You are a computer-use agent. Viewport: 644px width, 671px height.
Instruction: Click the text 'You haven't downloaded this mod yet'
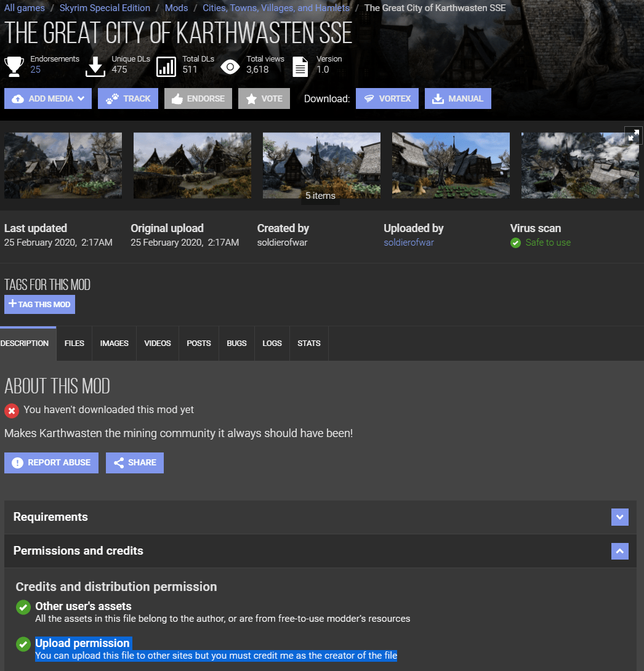(109, 410)
